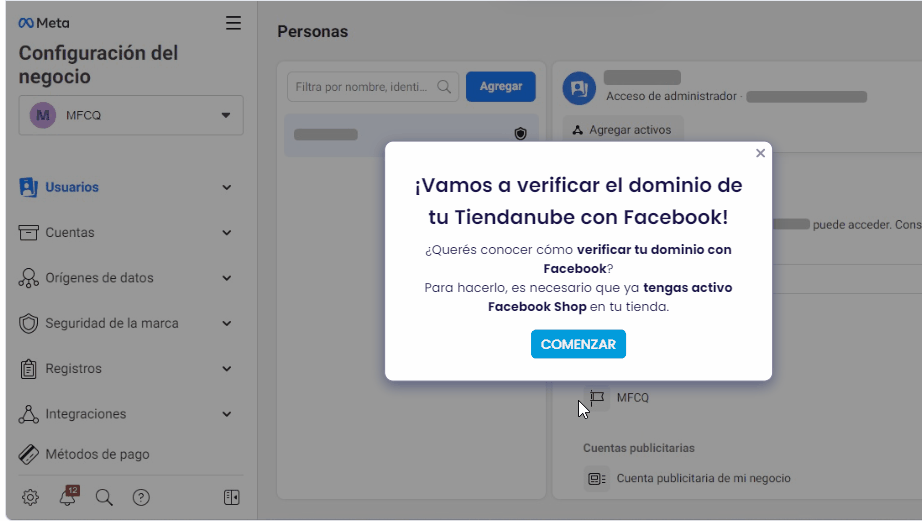Click the Cuentas archive box icon
Image resolution: width=922 pixels, height=521 pixels.
[28, 232]
